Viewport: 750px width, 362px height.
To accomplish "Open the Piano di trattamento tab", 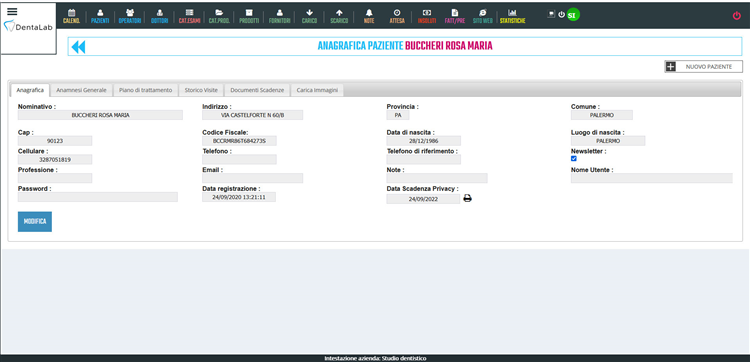I will coord(145,90).
